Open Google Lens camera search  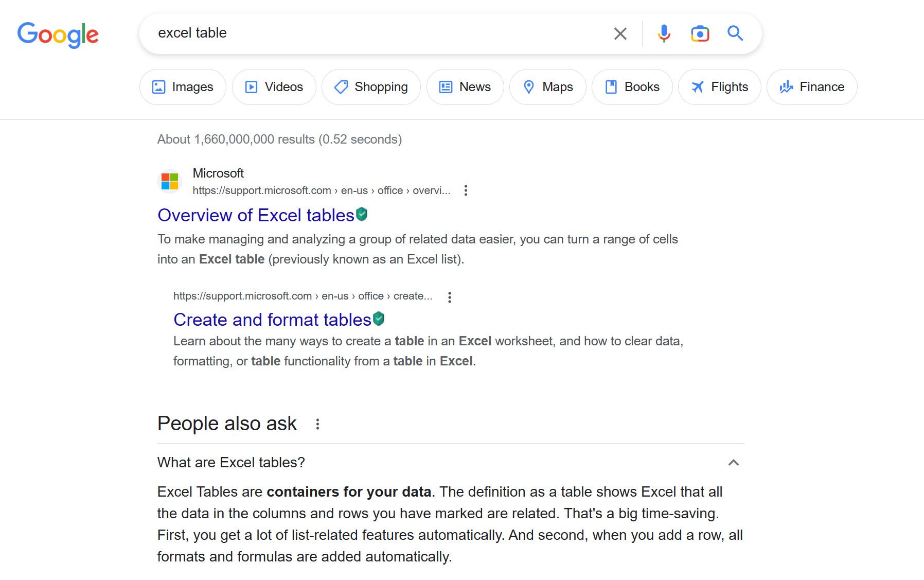700,33
